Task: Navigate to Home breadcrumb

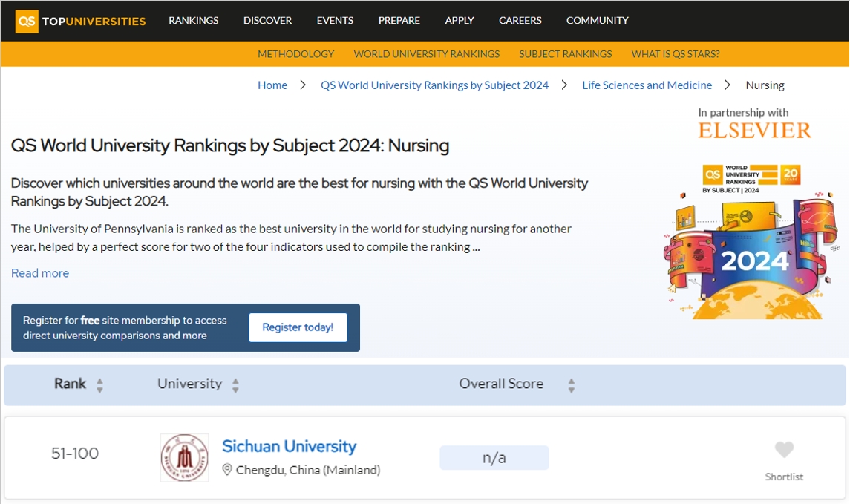Action: [x=272, y=85]
